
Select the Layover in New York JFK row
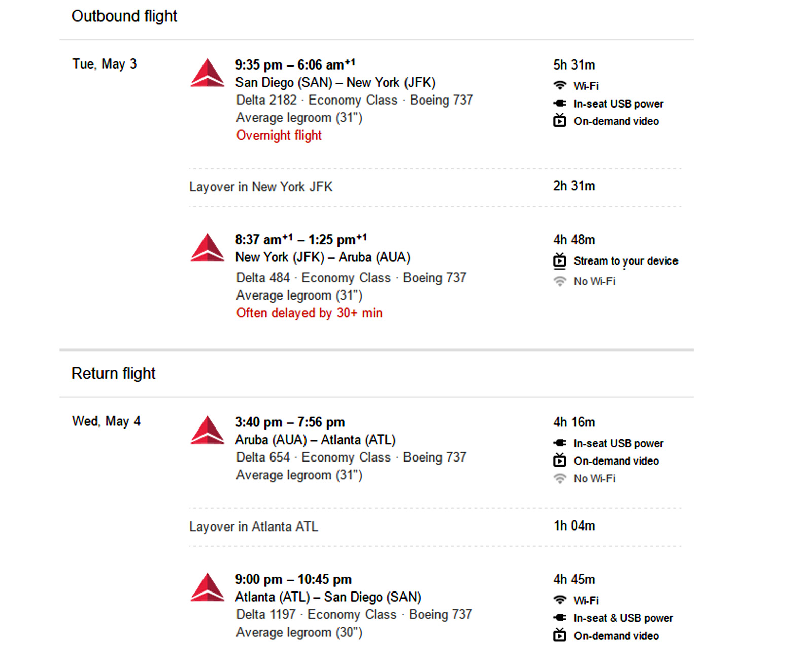[x=261, y=187]
